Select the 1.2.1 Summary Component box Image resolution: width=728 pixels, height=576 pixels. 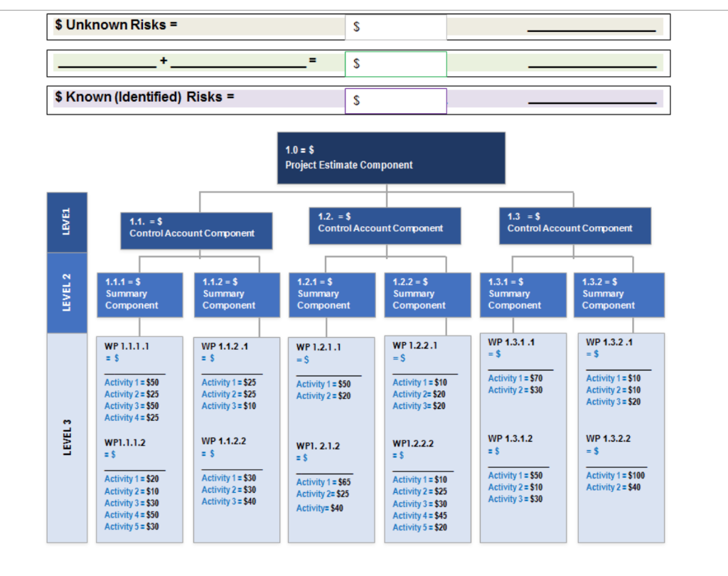pyautogui.click(x=332, y=295)
